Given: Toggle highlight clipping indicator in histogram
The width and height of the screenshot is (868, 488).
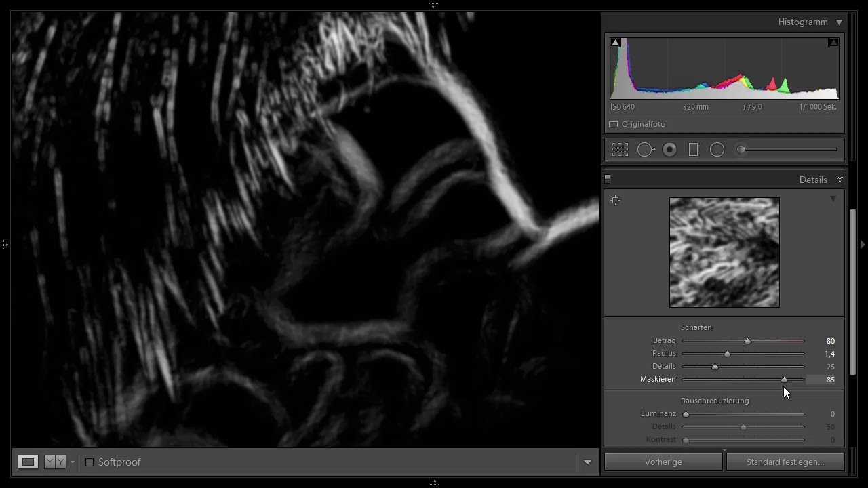Looking at the screenshot, I should [833, 43].
